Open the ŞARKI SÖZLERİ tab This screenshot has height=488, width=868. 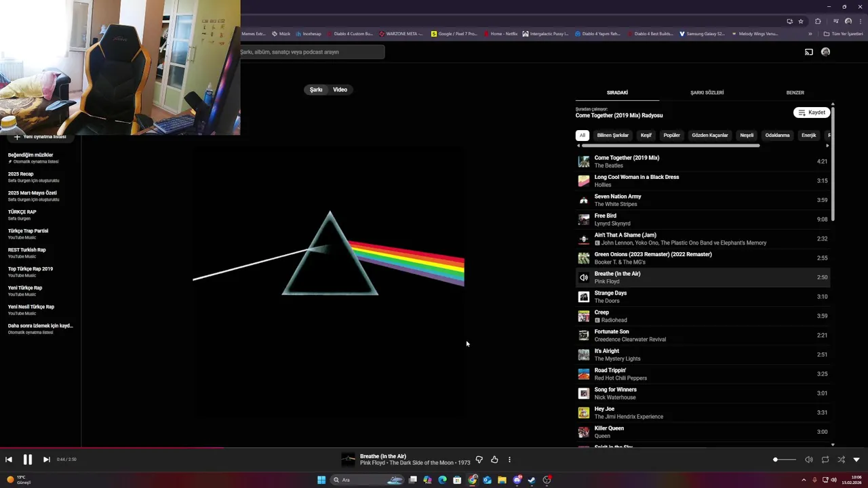[x=707, y=93]
